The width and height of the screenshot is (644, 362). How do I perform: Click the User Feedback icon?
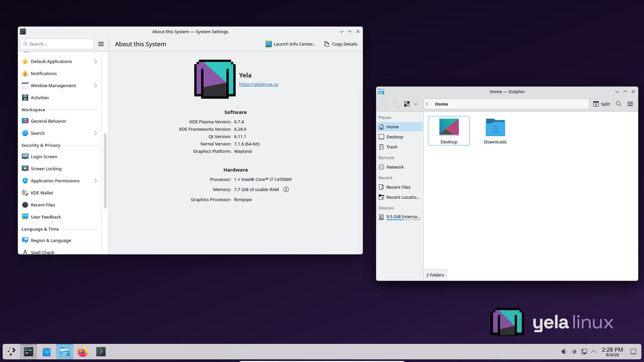pyautogui.click(x=25, y=217)
